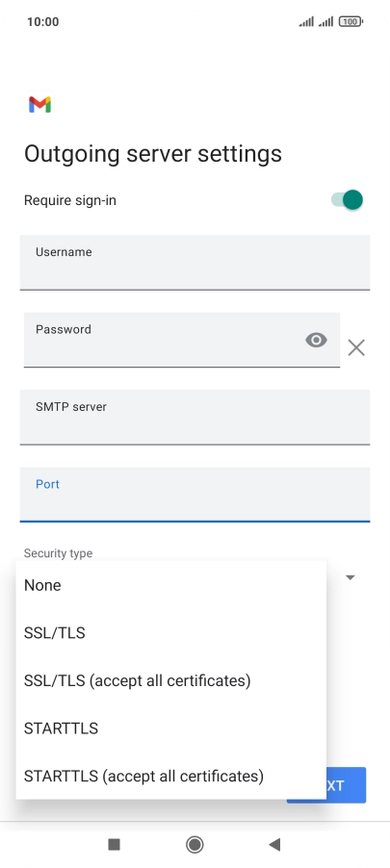Screen dimensions: 390x868
Task: Select SSL/TLS option
Action: (171, 633)
